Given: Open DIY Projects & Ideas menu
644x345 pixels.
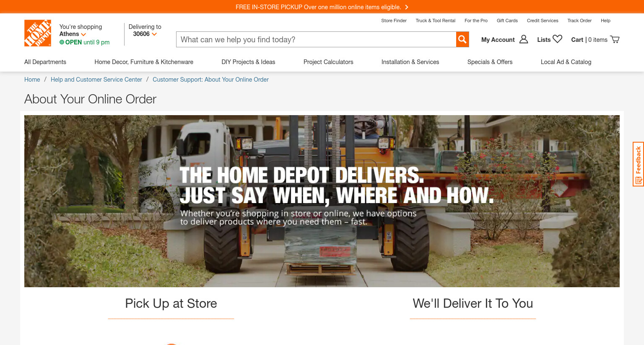Looking at the screenshot, I should coord(248,62).
